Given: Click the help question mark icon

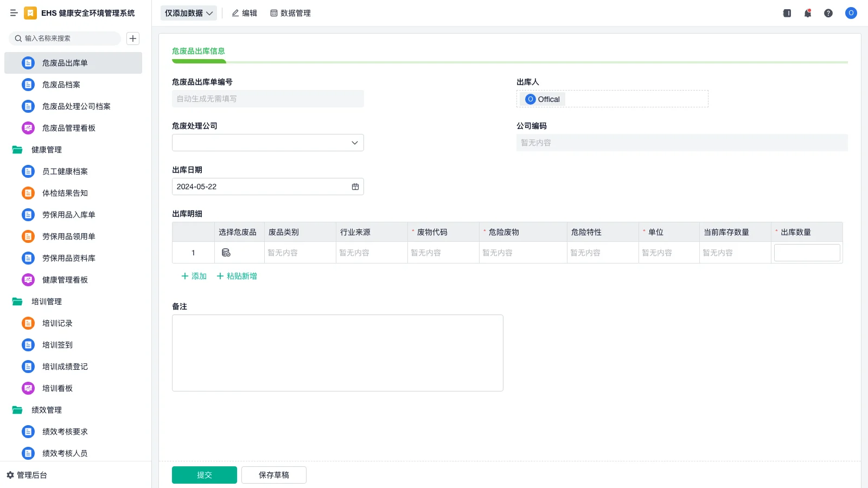Looking at the screenshot, I should tap(828, 13).
